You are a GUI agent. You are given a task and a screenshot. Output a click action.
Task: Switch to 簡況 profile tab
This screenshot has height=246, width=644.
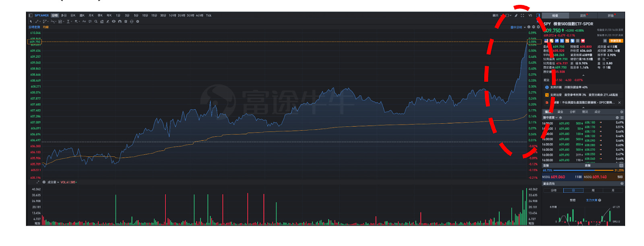click(585, 112)
